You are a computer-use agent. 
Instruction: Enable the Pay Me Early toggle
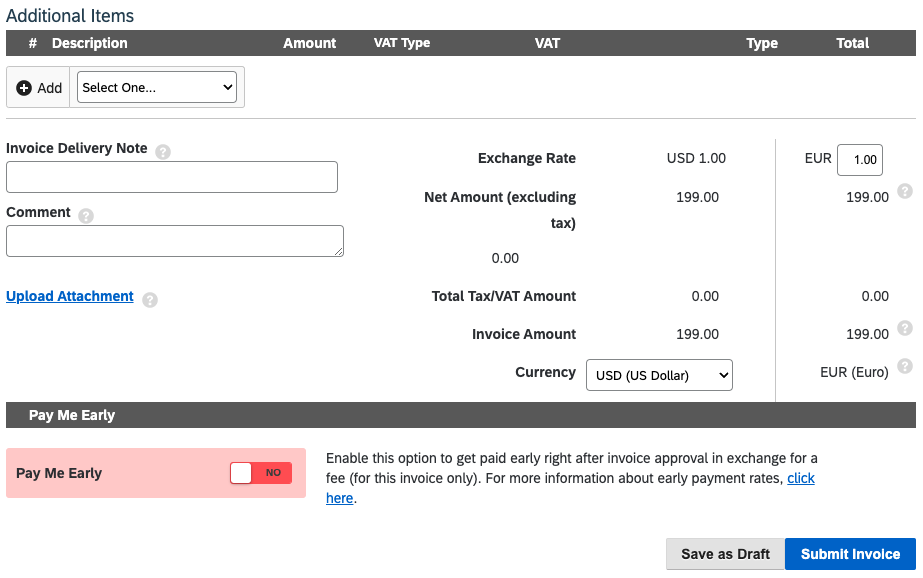click(x=260, y=473)
